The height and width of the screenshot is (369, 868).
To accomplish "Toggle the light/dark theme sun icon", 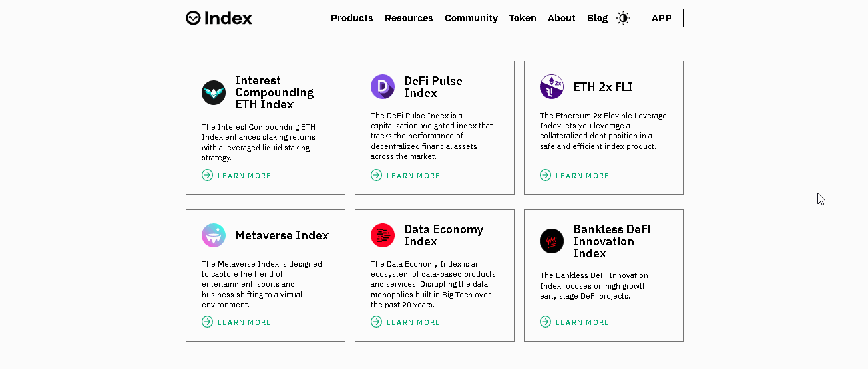I will pos(623,18).
